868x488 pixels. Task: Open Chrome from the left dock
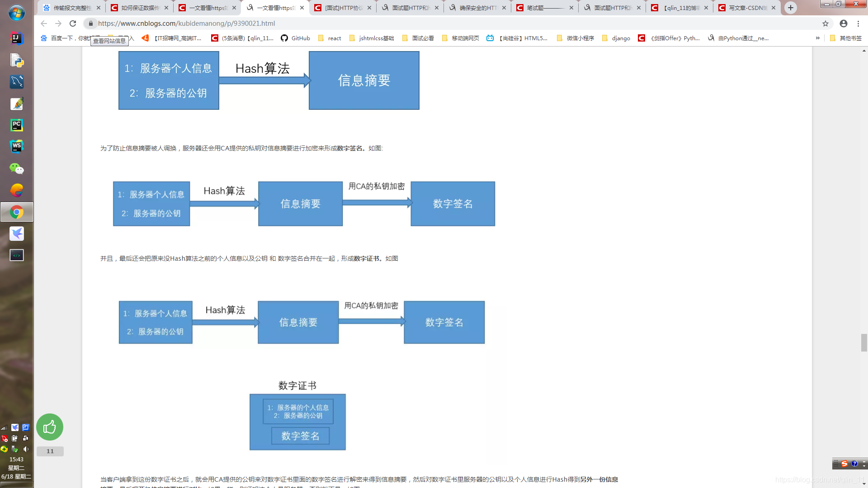[x=17, y=211]
